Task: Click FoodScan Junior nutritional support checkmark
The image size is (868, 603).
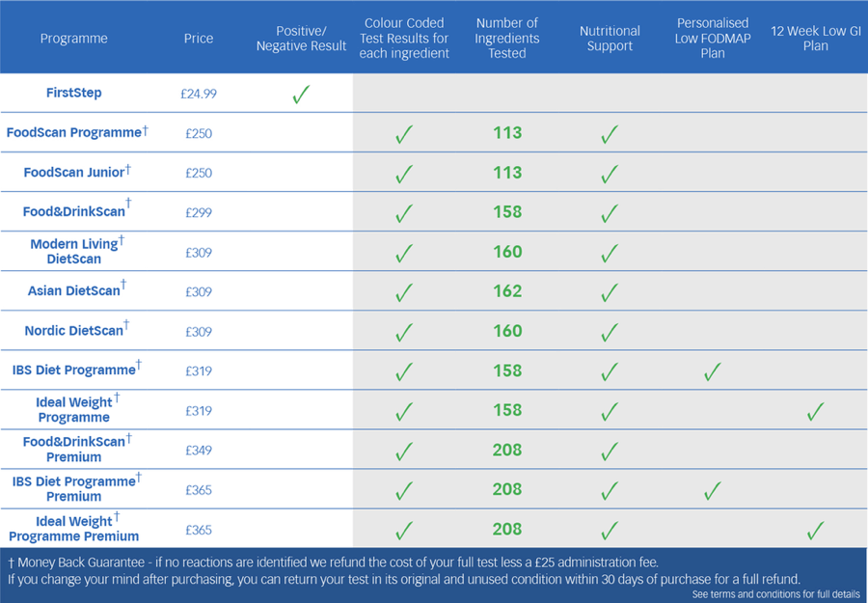Action: coord(610,174)
